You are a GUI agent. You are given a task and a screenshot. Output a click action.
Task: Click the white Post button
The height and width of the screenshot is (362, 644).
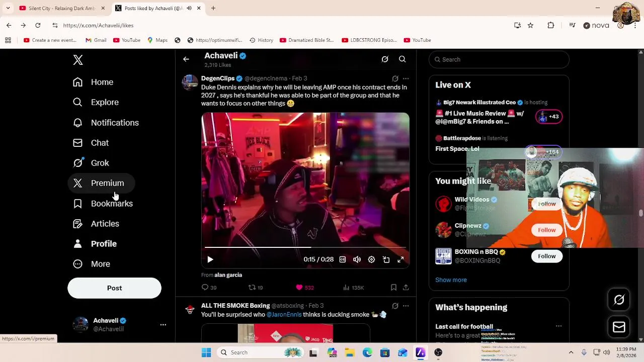114,288
